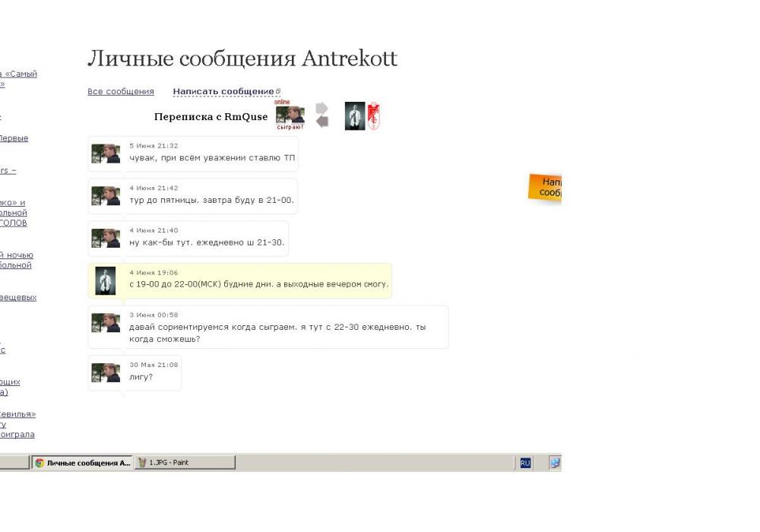760x532 pixels.
Task: Click the RU language indicator in tray
Action: point(525,463)
